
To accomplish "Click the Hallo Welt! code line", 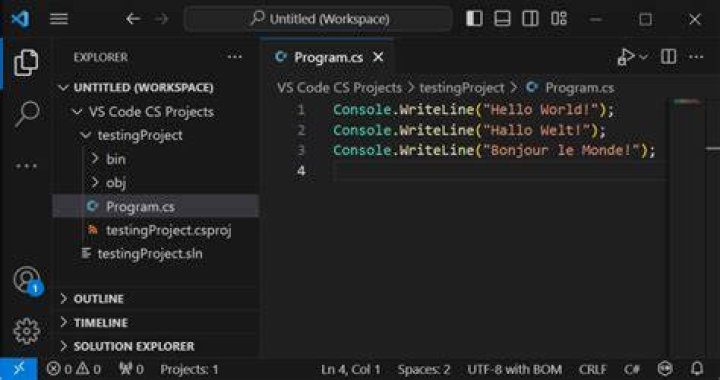I will pyautogui.click(x=469, y=130).
